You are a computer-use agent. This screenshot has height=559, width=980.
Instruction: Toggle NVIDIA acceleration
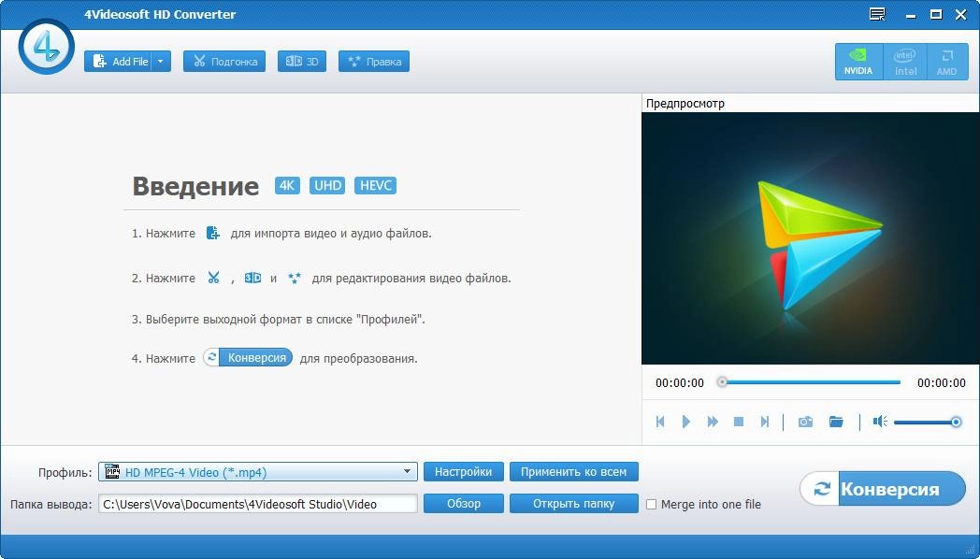coord(858,62)
